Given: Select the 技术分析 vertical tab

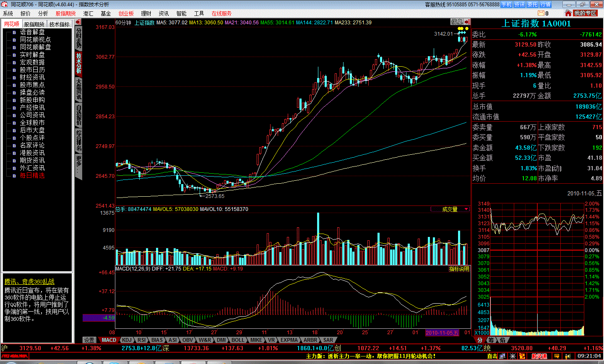Looking at the screenshot, I should (x=79, y=63).
